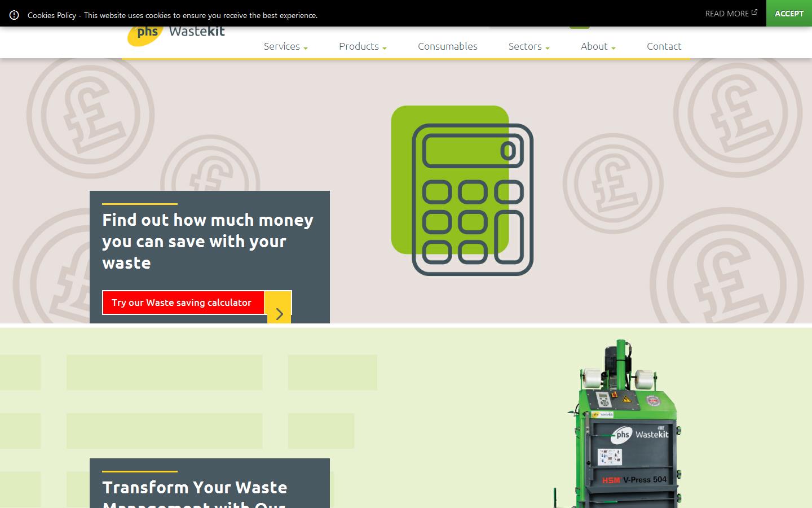The height and width of the screenshot is (508, 812).
Task: Open the Contact page
Action: click(x=664, y=46)
